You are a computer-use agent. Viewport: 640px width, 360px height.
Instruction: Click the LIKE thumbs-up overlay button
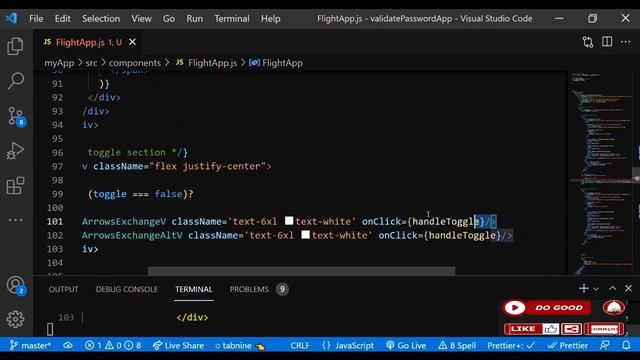[532, 329]
